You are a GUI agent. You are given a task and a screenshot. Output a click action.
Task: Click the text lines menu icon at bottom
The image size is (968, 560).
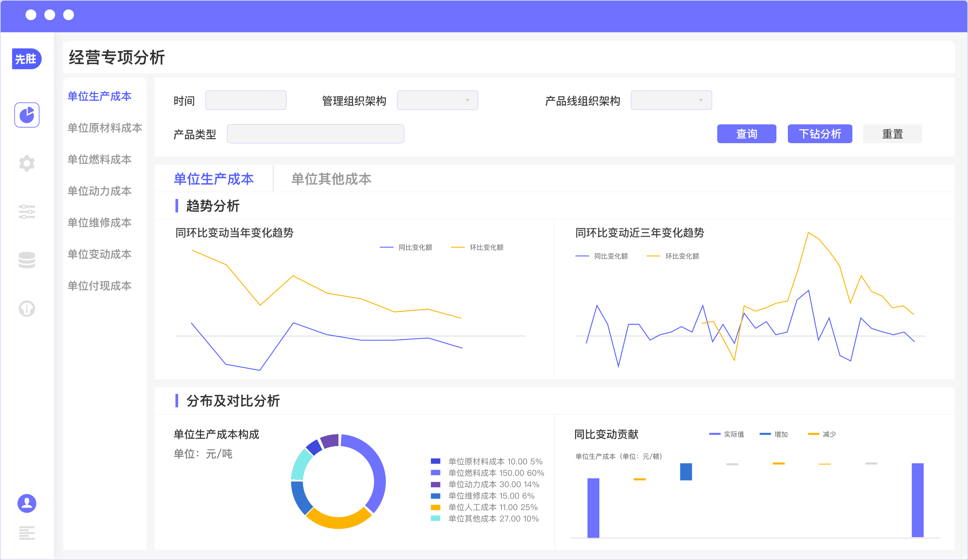[27, 533]
